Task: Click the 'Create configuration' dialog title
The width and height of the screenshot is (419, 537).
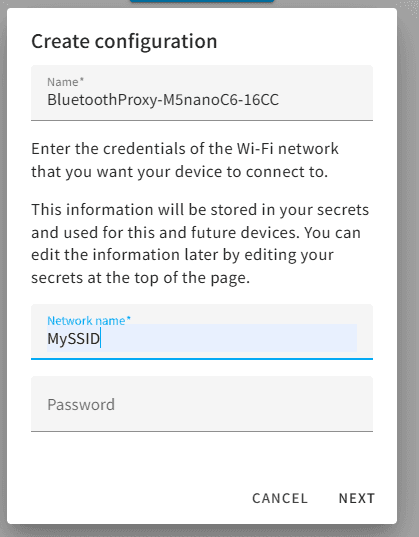Action: [x=124, y=41]
